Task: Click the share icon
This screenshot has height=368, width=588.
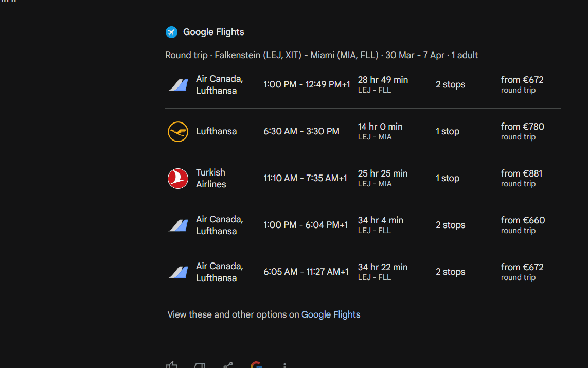Action: [228, 365]
